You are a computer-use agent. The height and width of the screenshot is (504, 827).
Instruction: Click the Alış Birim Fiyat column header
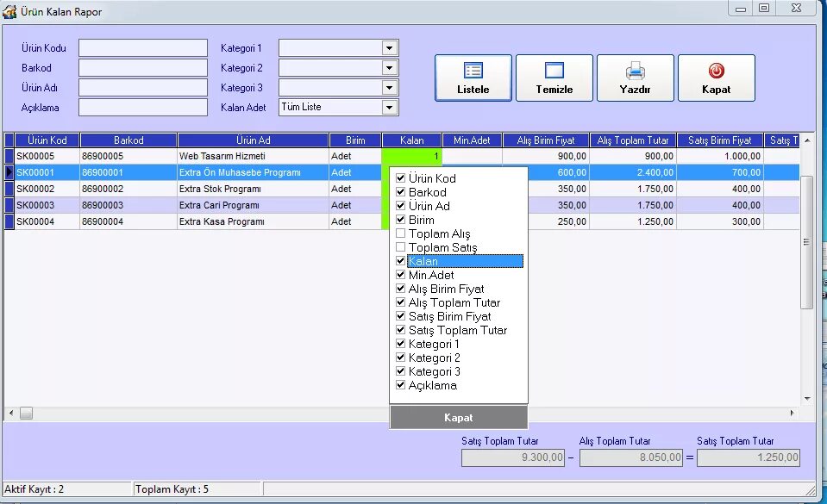click(x=545, y=140)
